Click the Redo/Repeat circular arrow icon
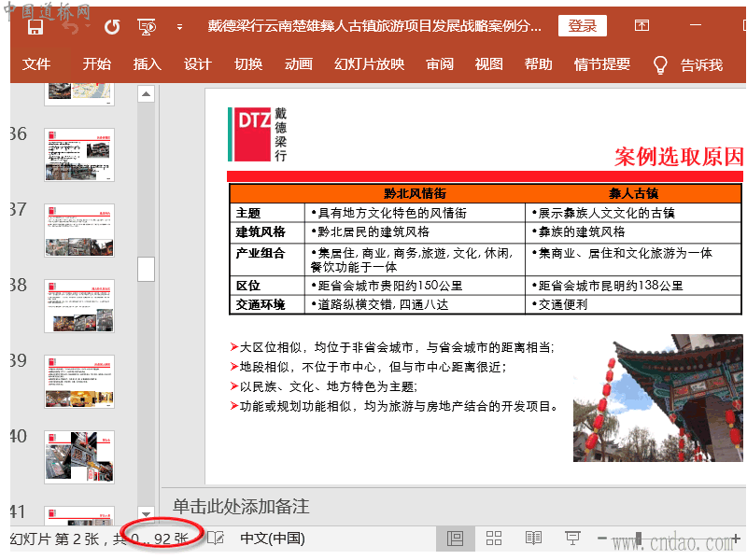Image resolution: width=747 pixels, height=560 pixels. pos(111,26)
